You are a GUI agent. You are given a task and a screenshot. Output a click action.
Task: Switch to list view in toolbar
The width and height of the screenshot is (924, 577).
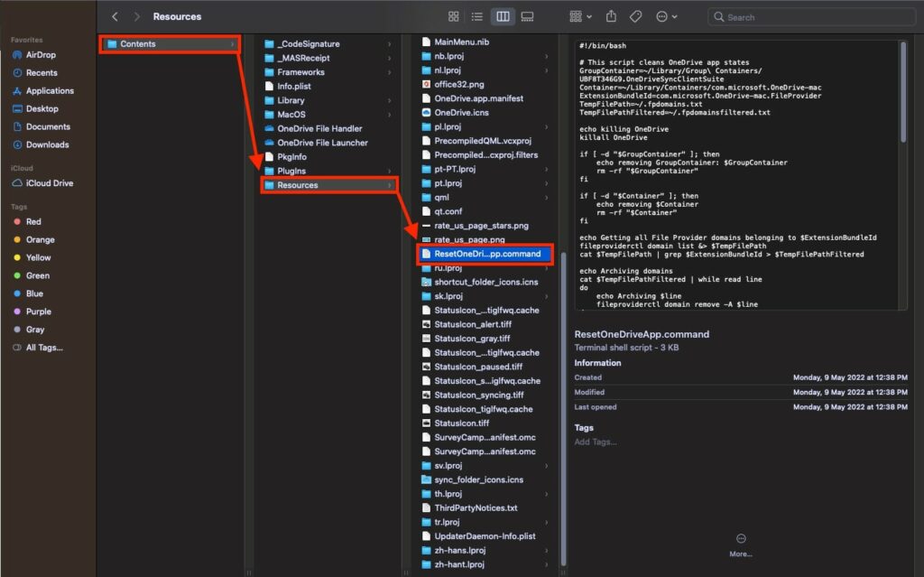tap(478, 16)
